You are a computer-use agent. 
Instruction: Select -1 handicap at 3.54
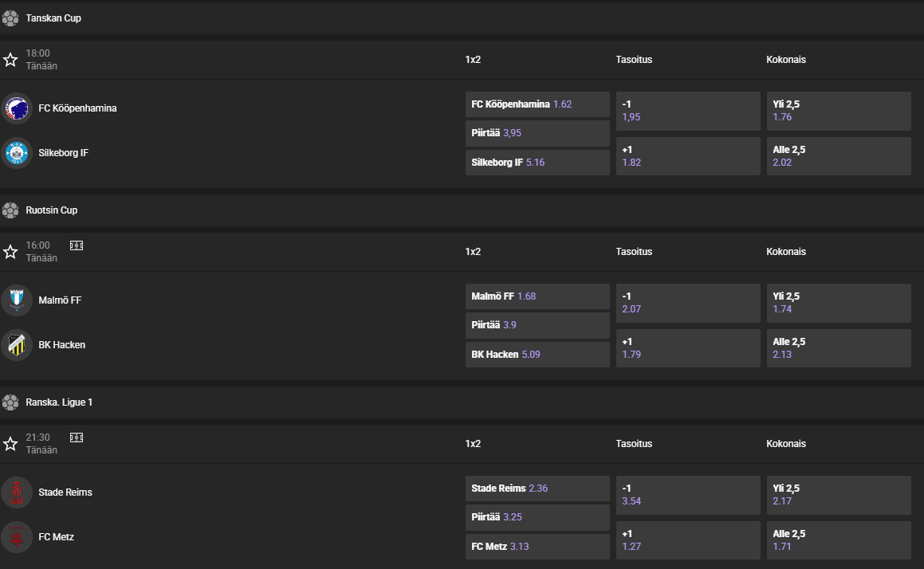click(688, 495)
